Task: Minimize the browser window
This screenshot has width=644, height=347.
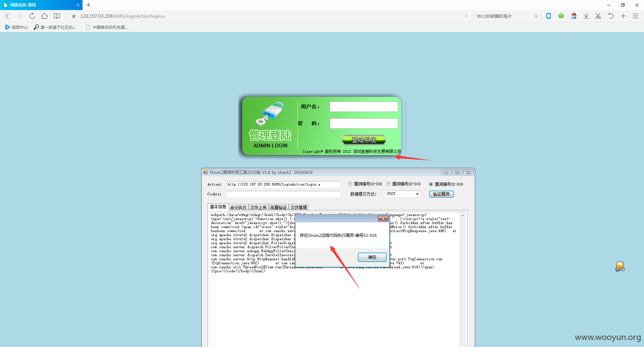Action: pos(609,5)
